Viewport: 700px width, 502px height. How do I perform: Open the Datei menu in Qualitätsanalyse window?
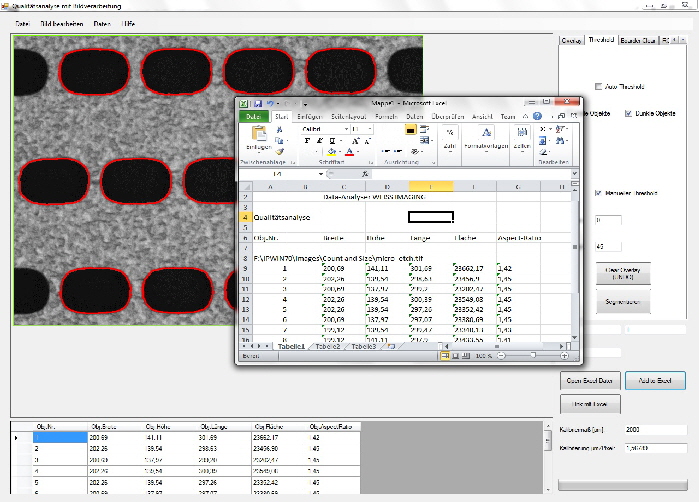coord(22,24)
